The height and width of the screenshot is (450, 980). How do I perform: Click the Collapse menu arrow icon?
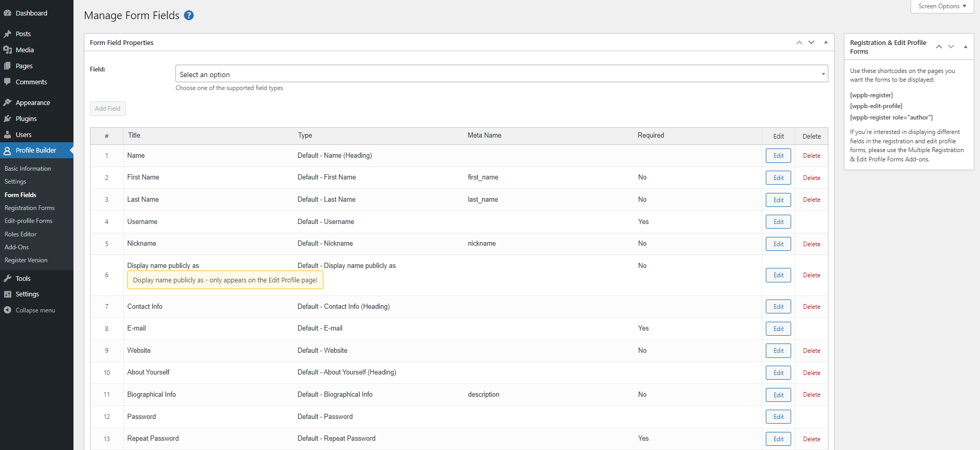click(x=7, y=310)
